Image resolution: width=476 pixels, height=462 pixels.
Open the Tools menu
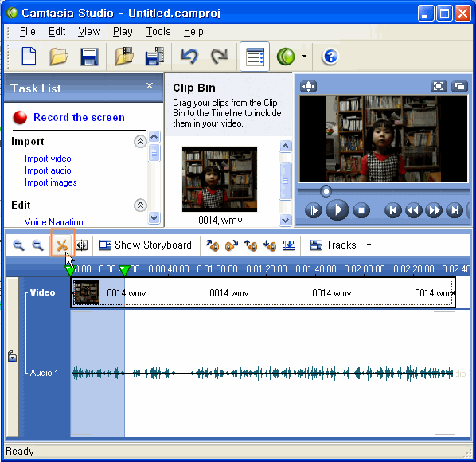click(x=158, y=32)
